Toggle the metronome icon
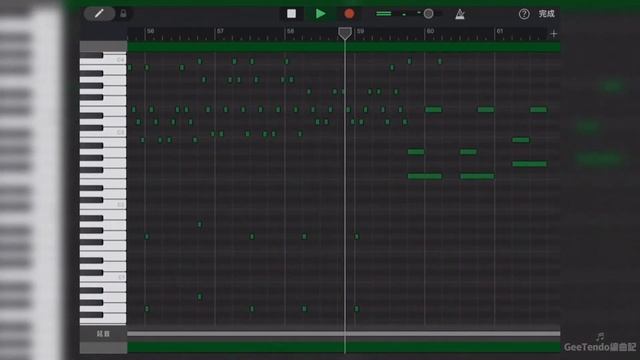The width and height of the screenshot is (640, 360). click(x=460, y=14)
